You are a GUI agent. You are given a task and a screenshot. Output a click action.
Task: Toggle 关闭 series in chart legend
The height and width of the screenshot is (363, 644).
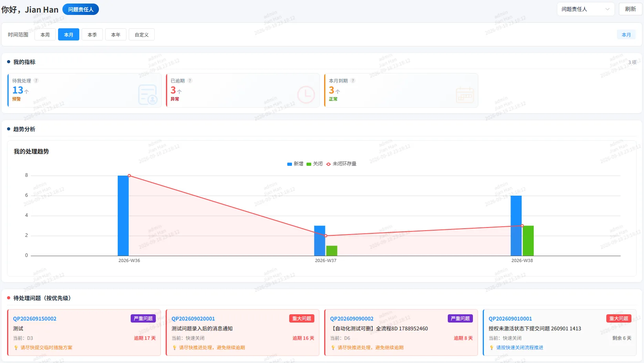coord(315,164)
